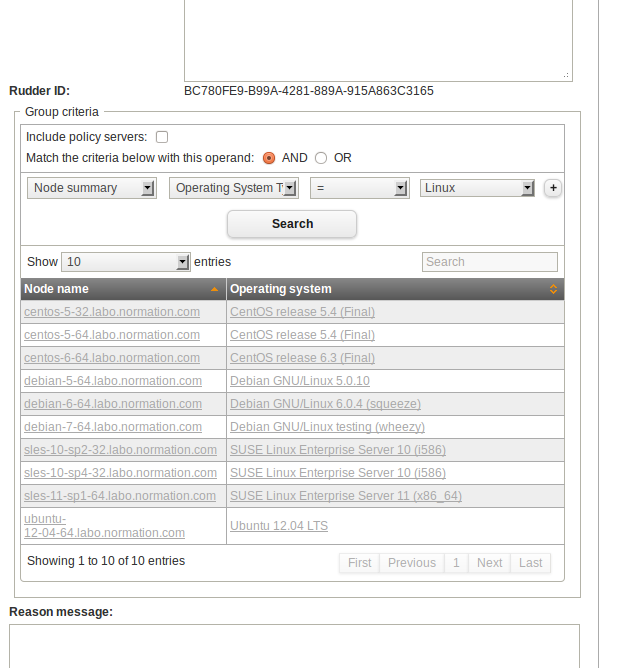Click Debian GNU/Linux 6.0.4 (squeeze) link
This screenshot has height=668, width=621.
coord(325,404)
